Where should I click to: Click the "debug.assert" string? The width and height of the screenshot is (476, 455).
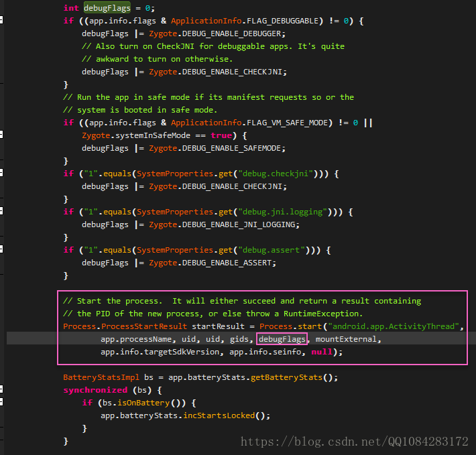tap(272, 250)
